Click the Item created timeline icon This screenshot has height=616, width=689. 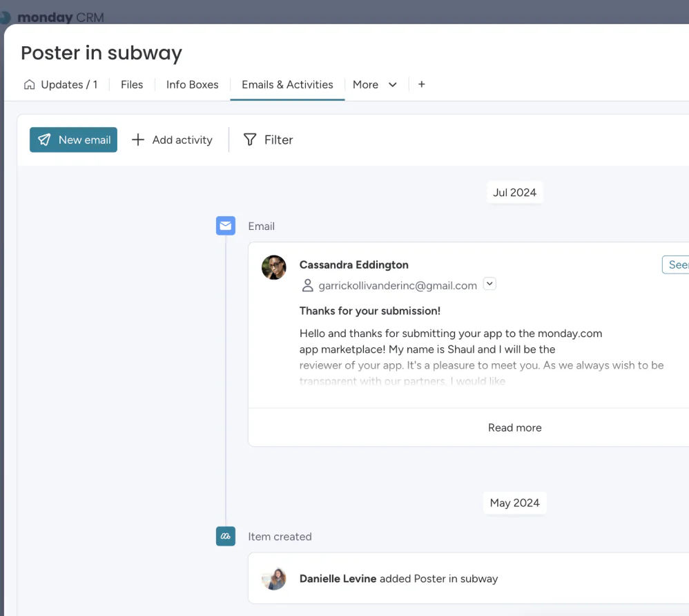point(226,536)
